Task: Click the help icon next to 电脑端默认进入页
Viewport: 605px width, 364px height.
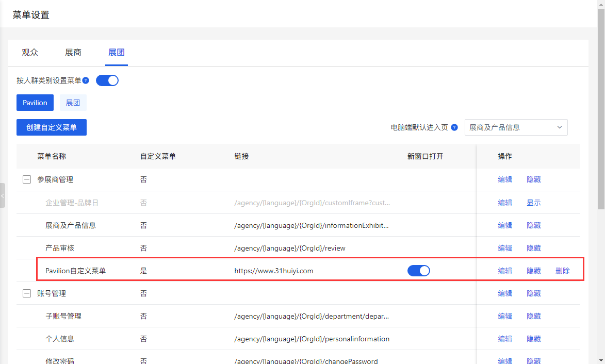Action: [454, 127]
